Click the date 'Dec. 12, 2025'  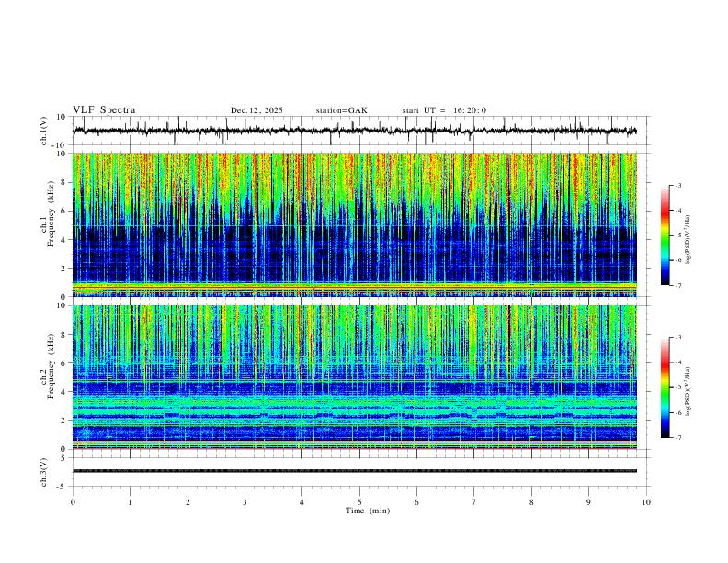click(x=256, y=110)
